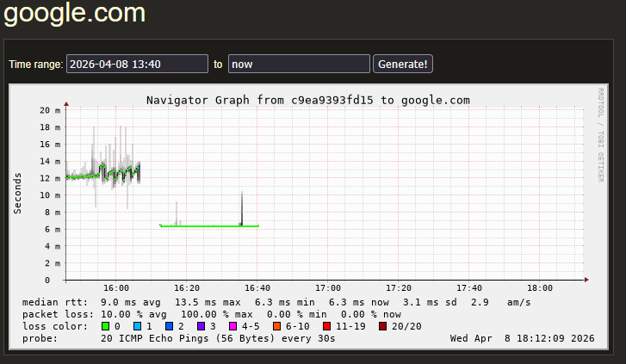Viewport: 626px width, 364px height.
Task: Click the 16:20 x-axis time label
Action: 187,287
